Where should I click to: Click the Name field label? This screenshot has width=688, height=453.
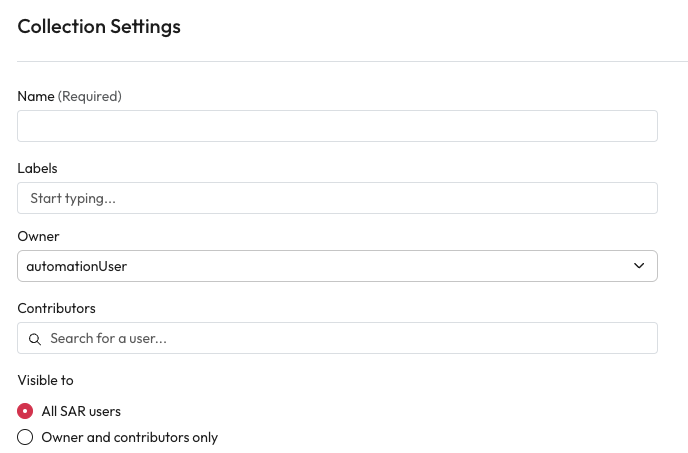coord(36,96)
